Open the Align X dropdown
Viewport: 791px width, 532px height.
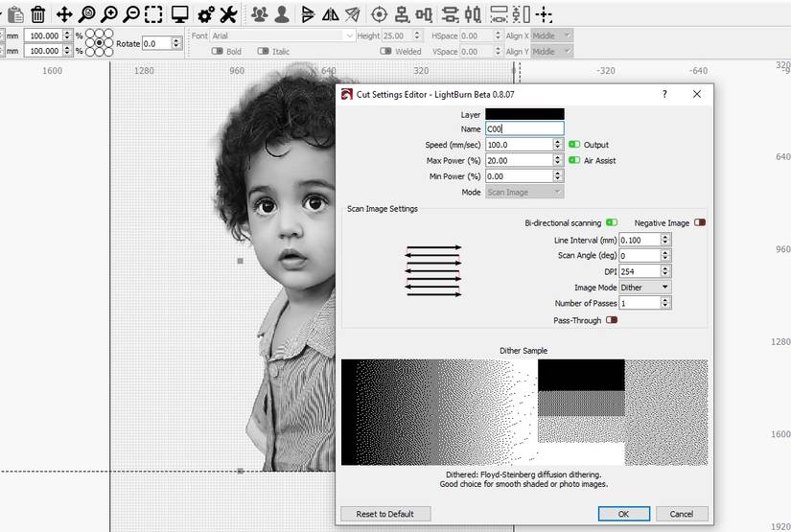[x=552, y=35]
